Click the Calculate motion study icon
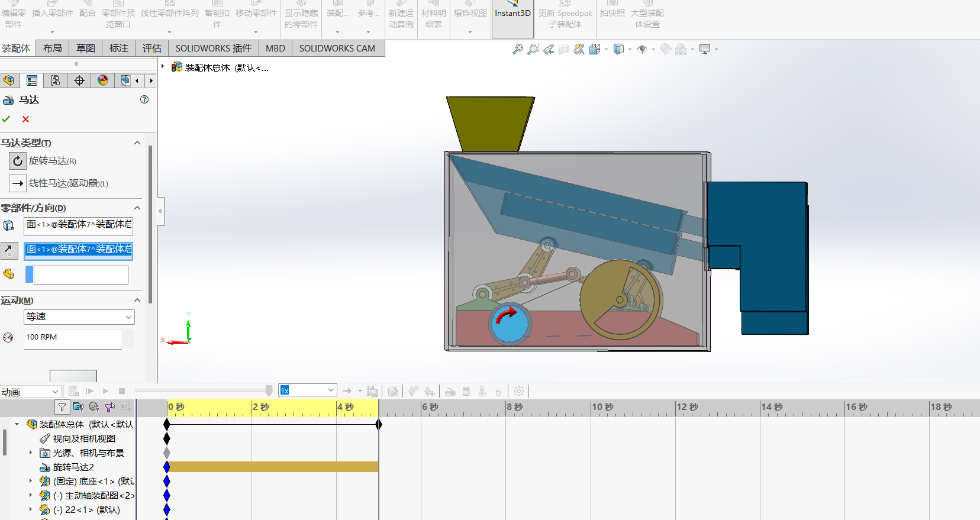Screen dimensions: 980x520 coord(73,391)
